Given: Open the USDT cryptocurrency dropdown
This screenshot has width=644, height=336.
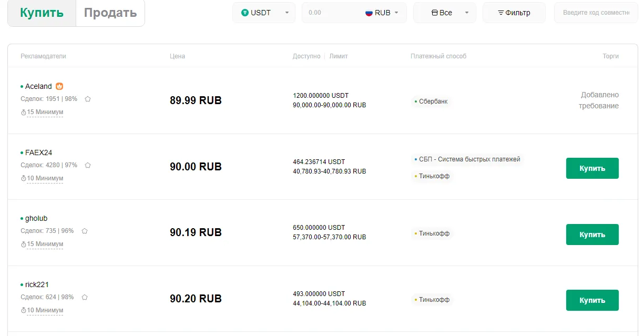Looking at the screenshot, I should tap(287, 13).
